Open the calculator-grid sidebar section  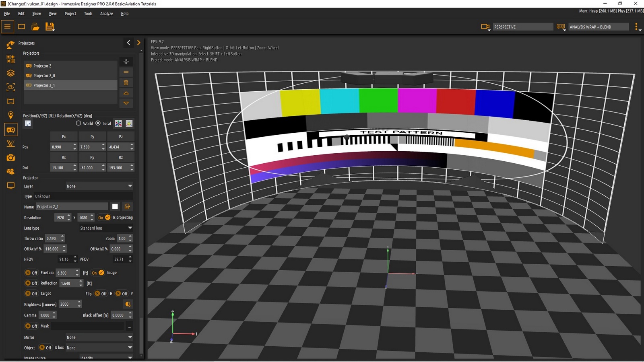point(10,59)
